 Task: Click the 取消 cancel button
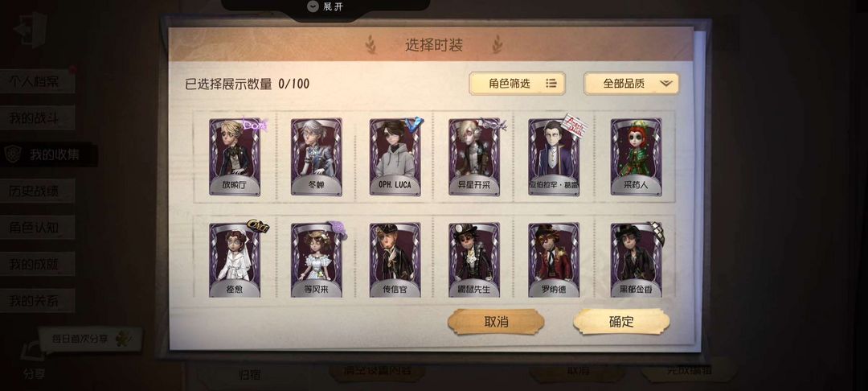495,322
